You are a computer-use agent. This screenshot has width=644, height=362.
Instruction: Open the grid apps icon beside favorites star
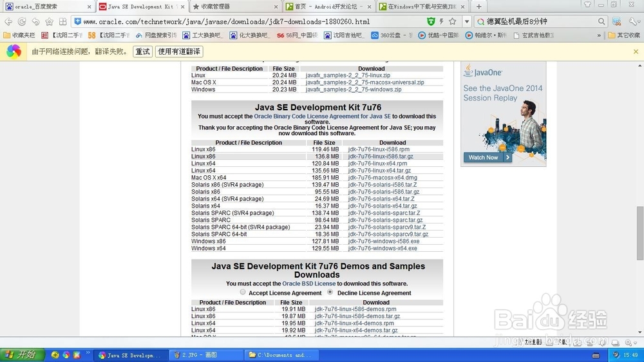[x=63, y=21]
